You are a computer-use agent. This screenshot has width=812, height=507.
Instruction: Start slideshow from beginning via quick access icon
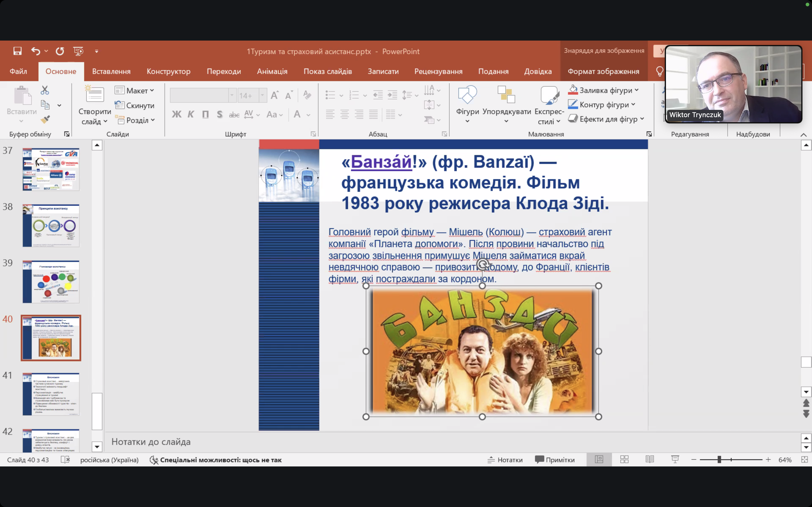(78, 51)
